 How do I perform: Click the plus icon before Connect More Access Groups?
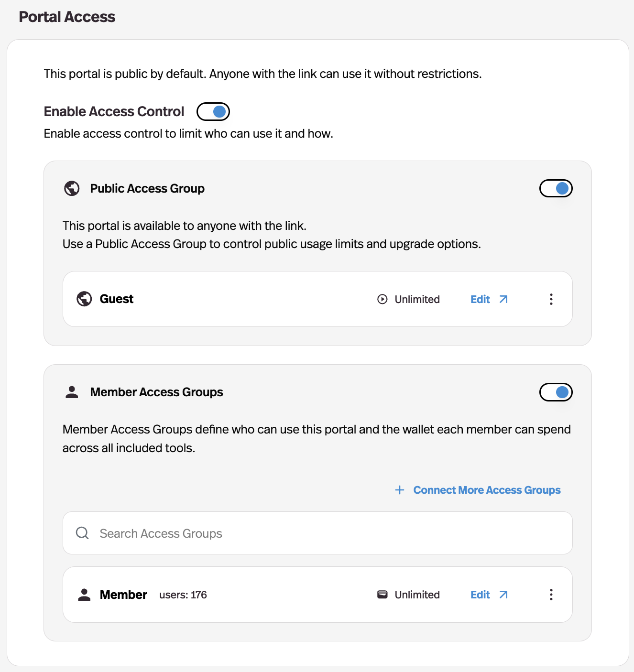click(x=400, y=490)
